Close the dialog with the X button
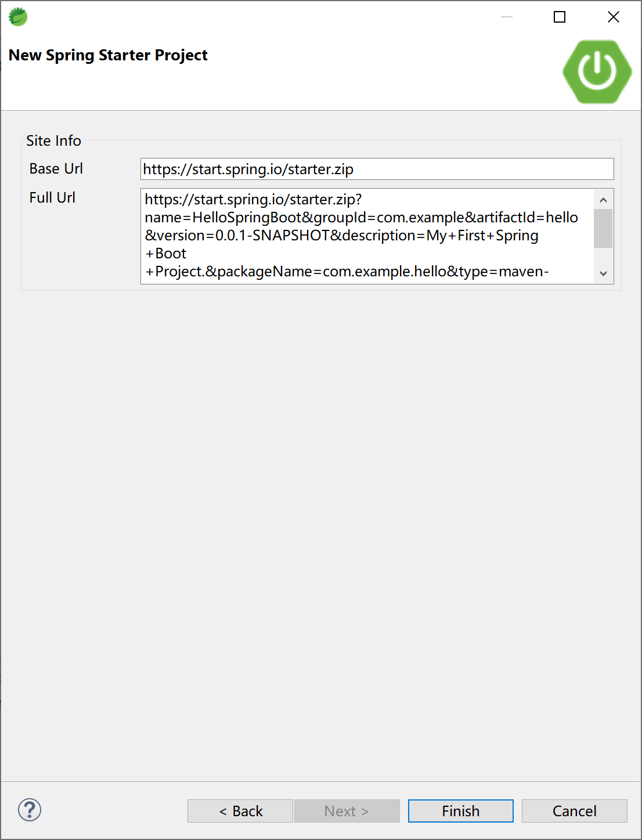Viewport: 642px width, 840px height. coord(613,17)
